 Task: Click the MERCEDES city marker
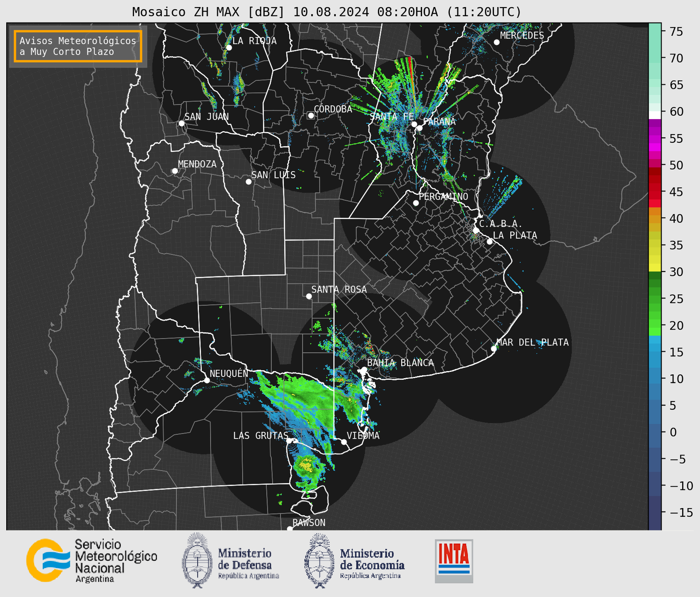click(x=496, y=42)
